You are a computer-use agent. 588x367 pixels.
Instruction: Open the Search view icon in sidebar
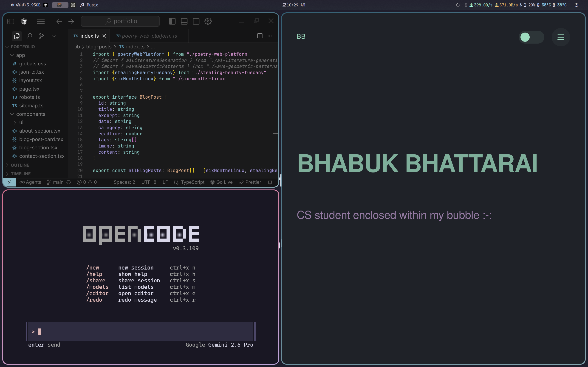point(29,36)
